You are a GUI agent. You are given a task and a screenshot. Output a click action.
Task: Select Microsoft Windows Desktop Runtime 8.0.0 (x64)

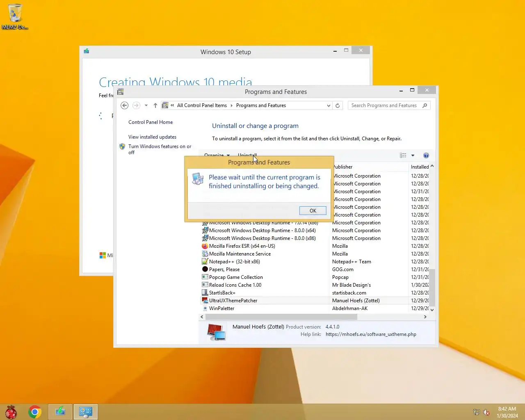[x=262, y=231]
